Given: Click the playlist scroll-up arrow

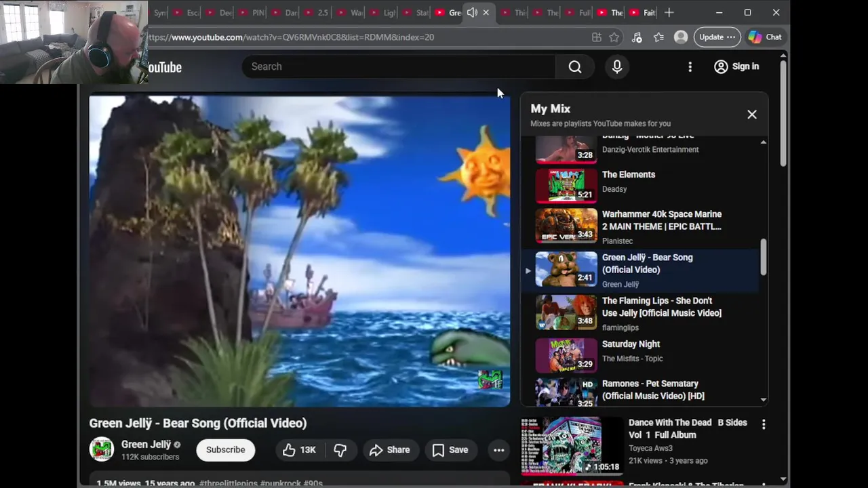Looking at the screenshot, I should [764, 142].
